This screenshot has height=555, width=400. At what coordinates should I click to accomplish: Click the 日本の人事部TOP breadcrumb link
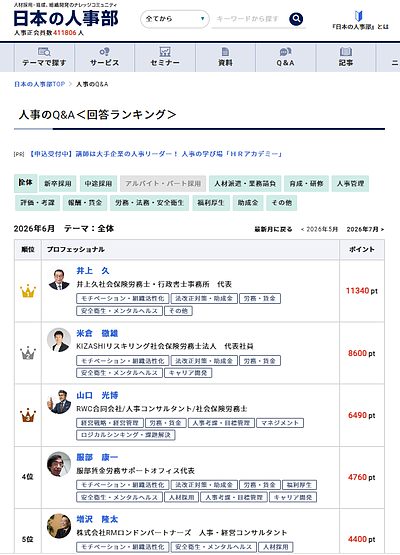point(40,84)
